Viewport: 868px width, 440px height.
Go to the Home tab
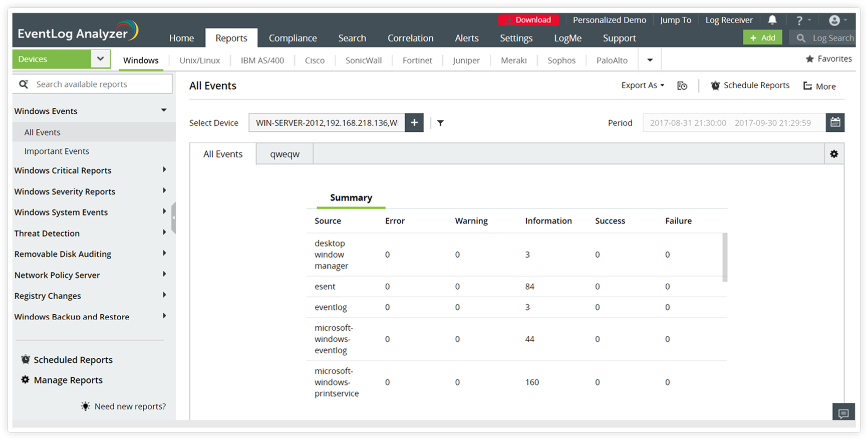pyautogui.click(x=181, y=38)
